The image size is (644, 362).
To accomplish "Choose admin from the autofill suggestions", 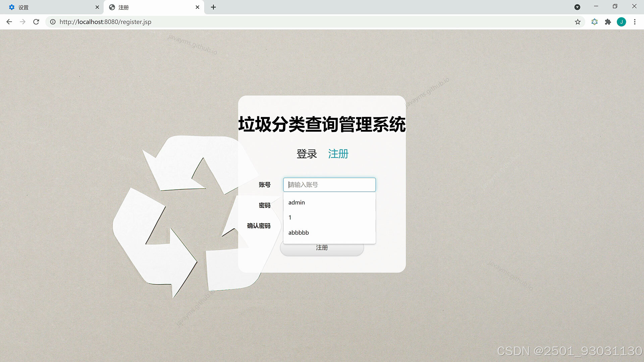I will coord(329,202).
